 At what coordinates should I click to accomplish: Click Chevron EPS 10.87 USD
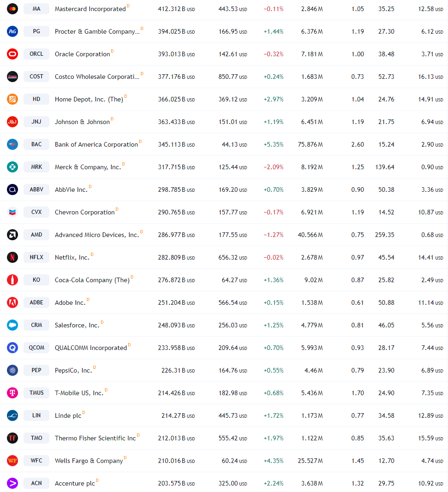pos(430,212)
